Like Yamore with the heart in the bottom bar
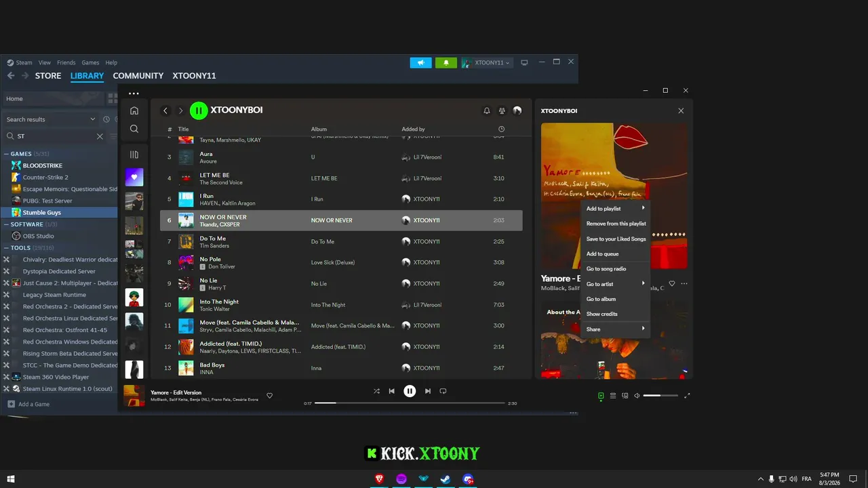This screenshot has height=488, width=868. coord(269,396)
